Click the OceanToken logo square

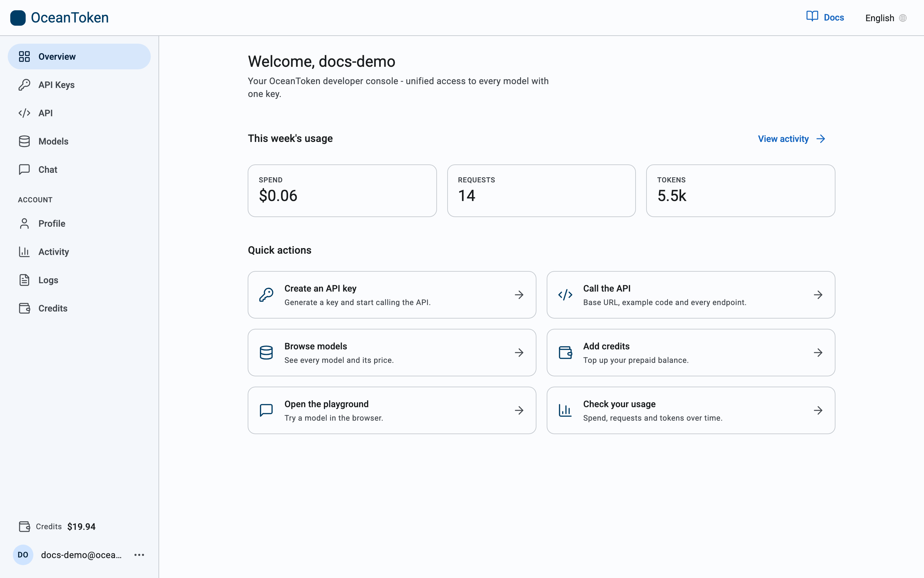18,18
